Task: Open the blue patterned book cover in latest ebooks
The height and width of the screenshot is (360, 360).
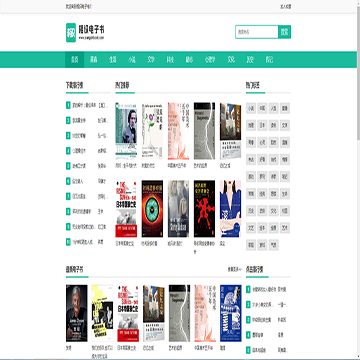Action: click(x=231, y=313)
